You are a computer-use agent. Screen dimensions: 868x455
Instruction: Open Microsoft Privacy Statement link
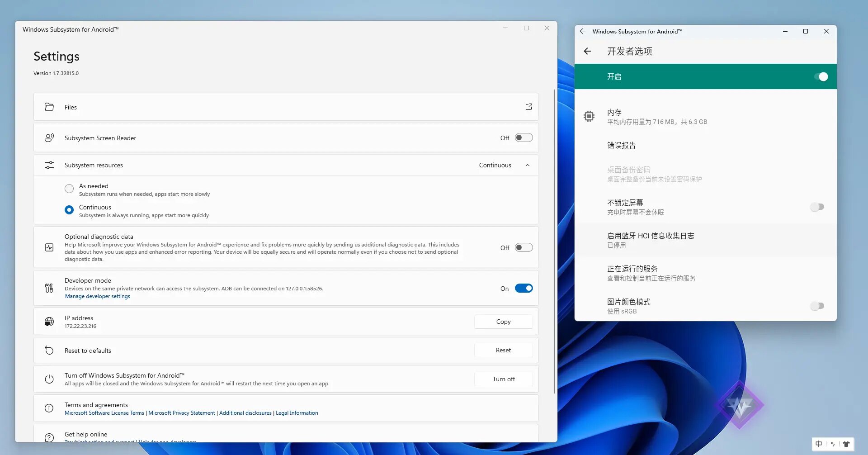(x=182, y=413)
